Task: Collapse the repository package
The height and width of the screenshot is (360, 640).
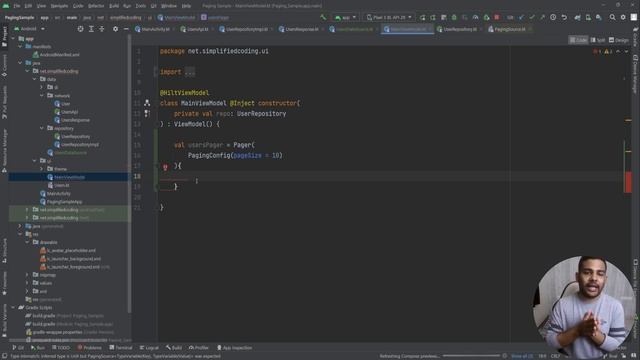Action: [42, 128]
